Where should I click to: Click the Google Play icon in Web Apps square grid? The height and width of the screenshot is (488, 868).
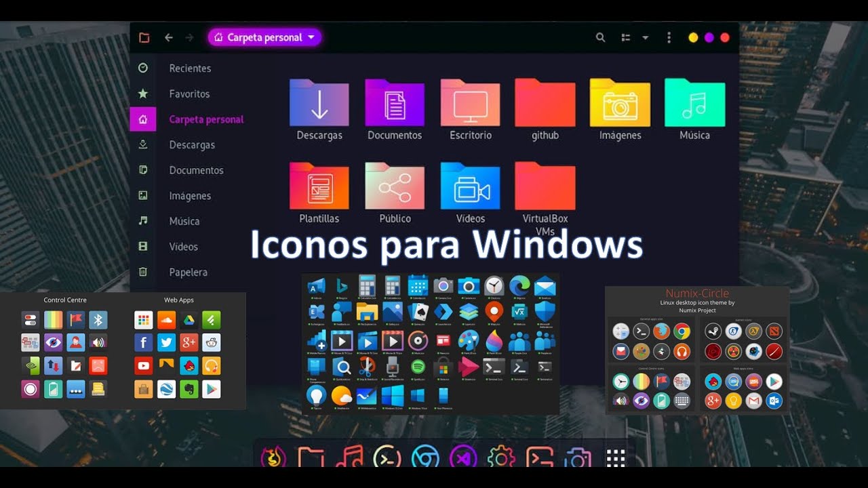click(212, 389)
